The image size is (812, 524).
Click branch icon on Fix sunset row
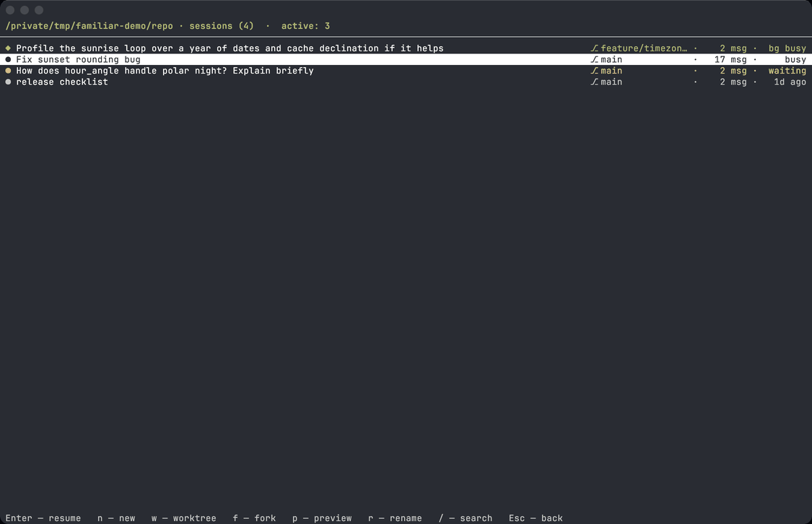click(x=595, y=59)
